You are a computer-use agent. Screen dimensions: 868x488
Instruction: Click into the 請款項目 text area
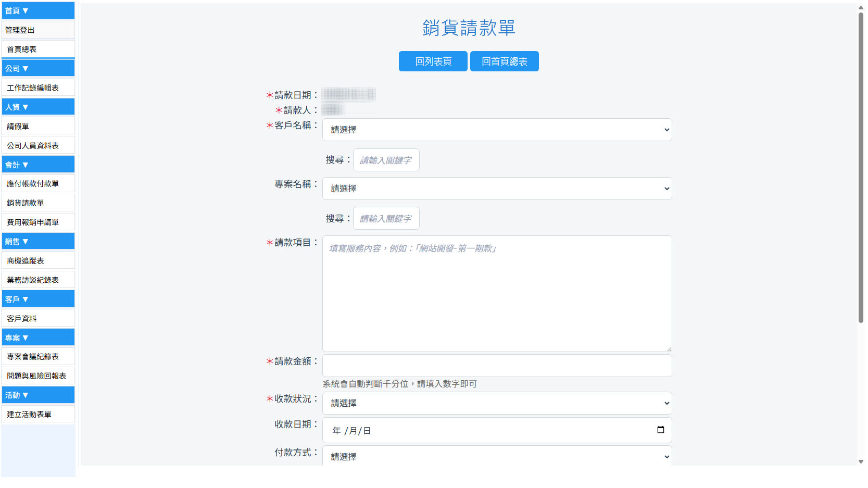coord(497,294)
